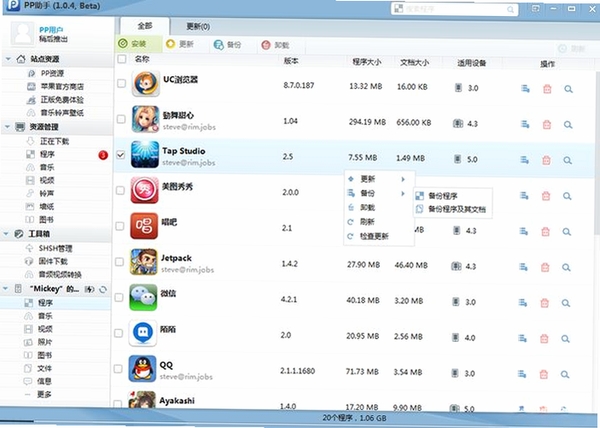Open 苹果官方商店 in the sidebar
The width and height of the screenshot is (600, 428).
(62, 87)
